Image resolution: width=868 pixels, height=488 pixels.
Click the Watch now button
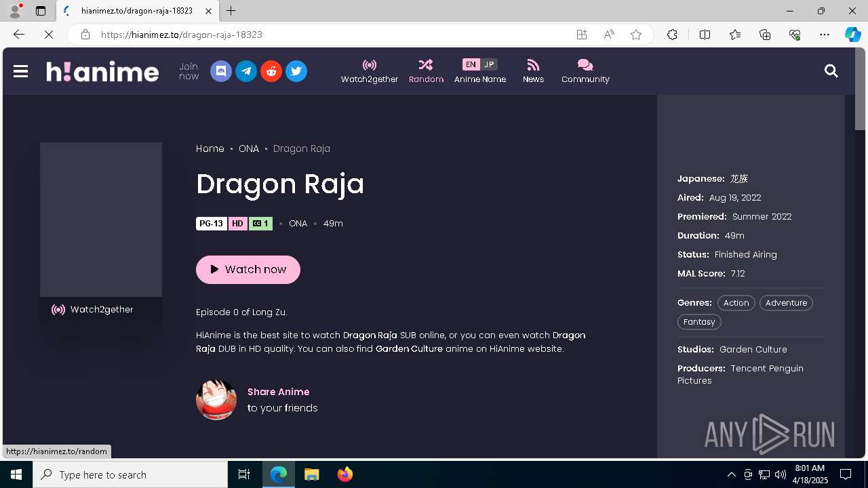coord(248,270)
